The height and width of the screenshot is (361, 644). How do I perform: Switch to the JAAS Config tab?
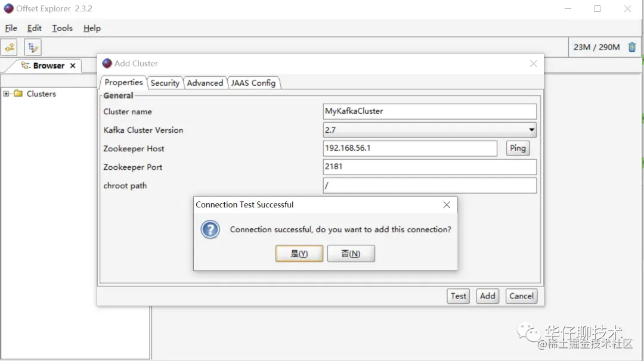coord(253,83)
